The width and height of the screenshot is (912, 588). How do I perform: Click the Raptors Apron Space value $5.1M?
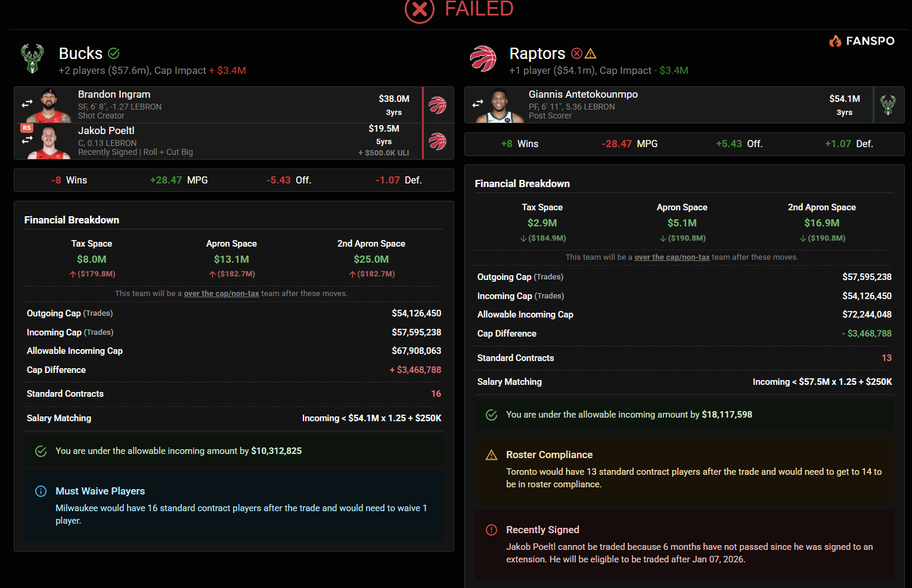(682, 223)
